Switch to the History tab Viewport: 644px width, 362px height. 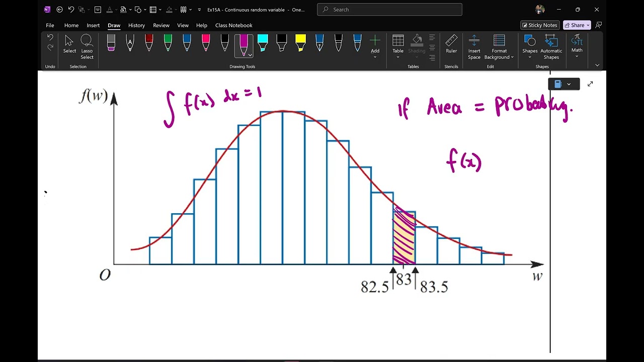(x=136, y=25)
